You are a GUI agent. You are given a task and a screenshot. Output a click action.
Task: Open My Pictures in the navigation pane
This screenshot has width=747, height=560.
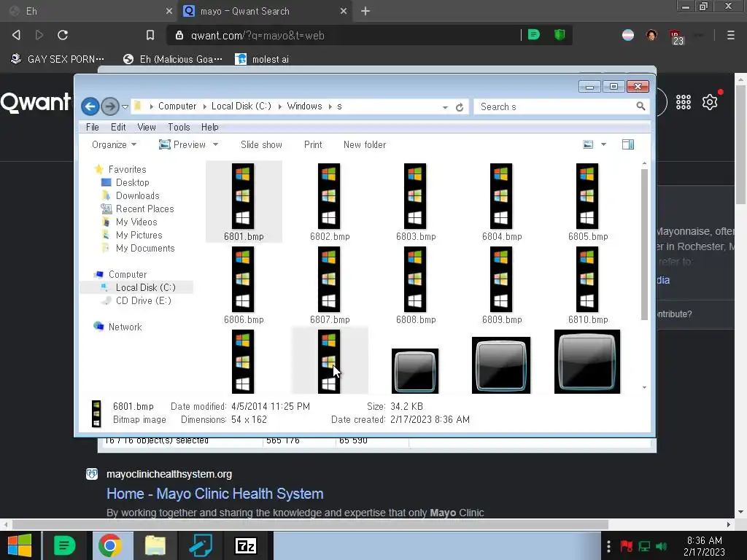pos(139,236)
